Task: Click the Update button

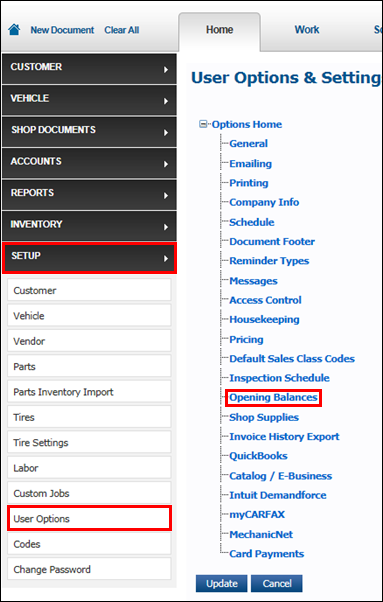Action: click(x=222, y=583)
